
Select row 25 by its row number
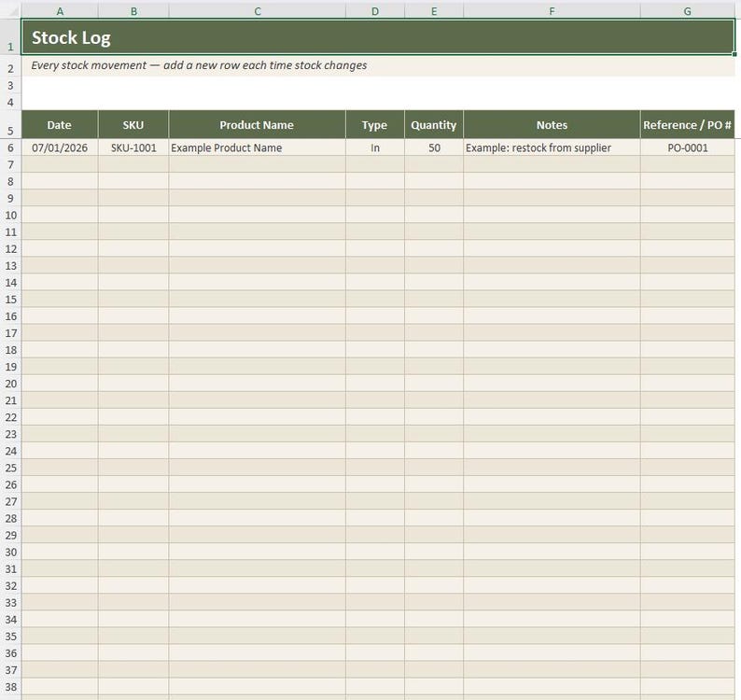click(x=10, y=468)
